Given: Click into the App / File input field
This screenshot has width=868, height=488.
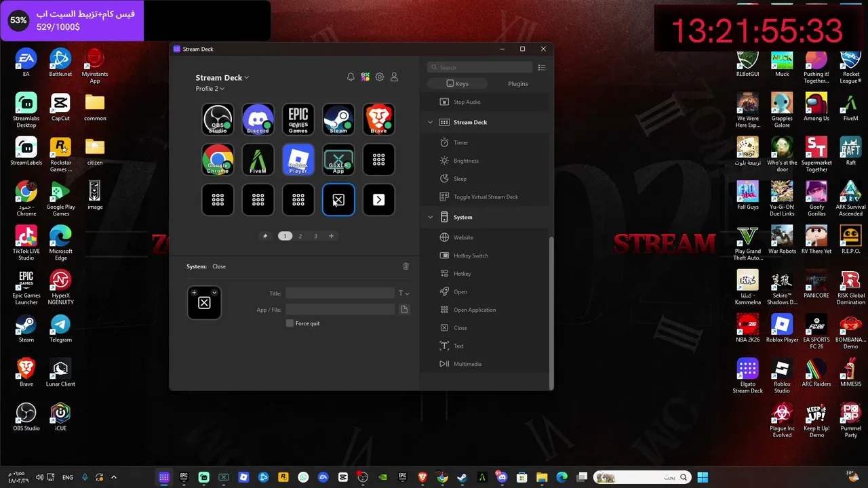Looking at the screenshot, I should point(340,309).
